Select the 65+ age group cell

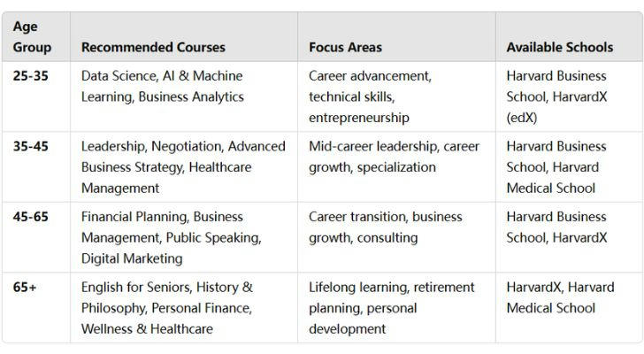36,308
